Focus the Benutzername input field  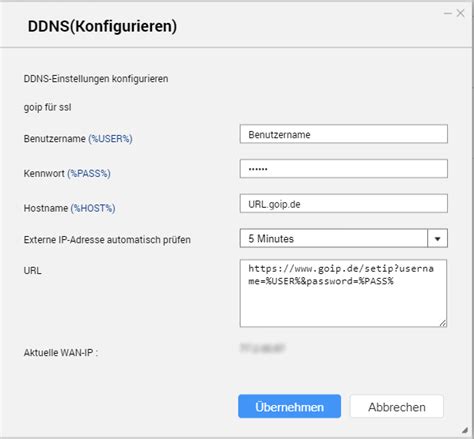point(343,134)
